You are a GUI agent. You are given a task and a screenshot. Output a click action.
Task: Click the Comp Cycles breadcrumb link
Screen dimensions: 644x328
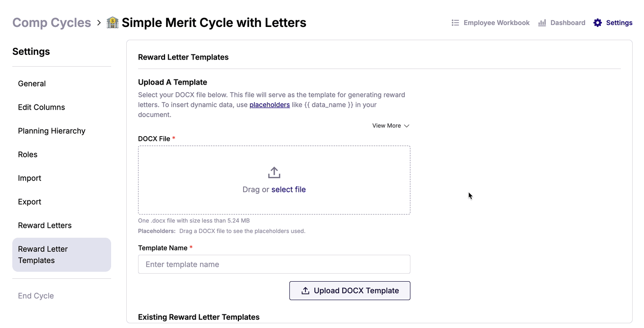point(52,23)
